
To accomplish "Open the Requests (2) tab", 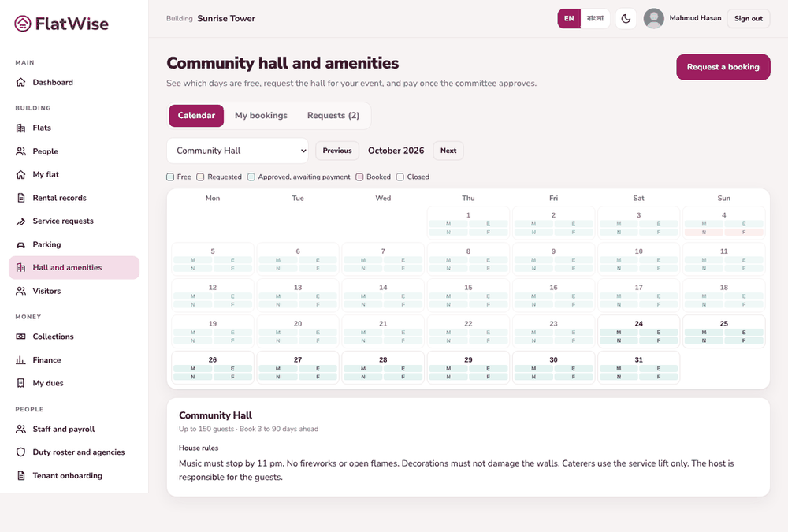I will point(333,116).
